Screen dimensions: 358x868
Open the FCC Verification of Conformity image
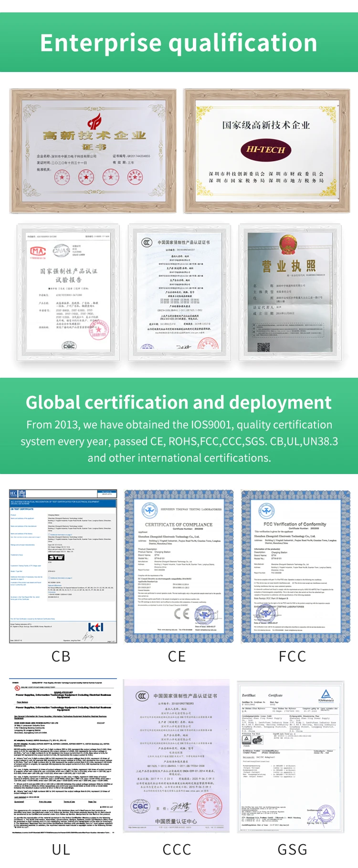click(x=295, y=566)
